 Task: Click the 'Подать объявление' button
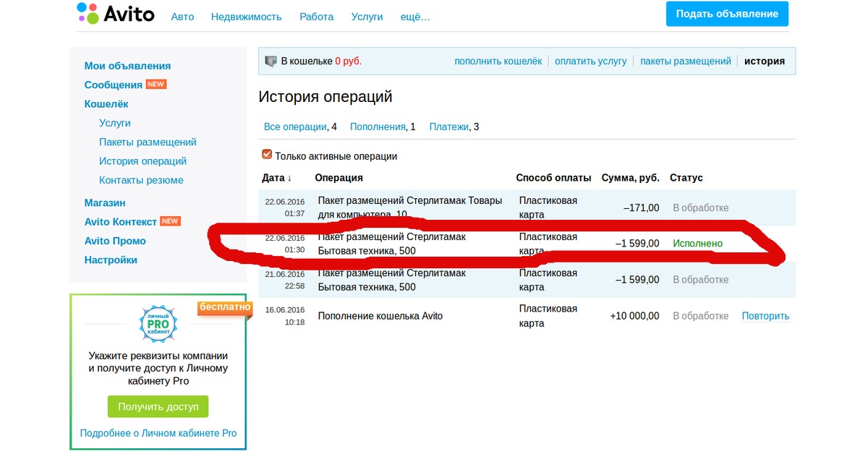point(727,14)
